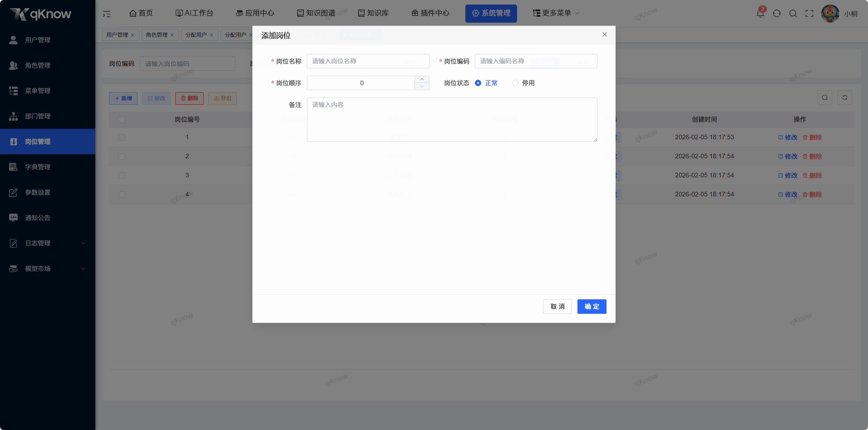Tick the checkbox for row 2

pos(122,156)
